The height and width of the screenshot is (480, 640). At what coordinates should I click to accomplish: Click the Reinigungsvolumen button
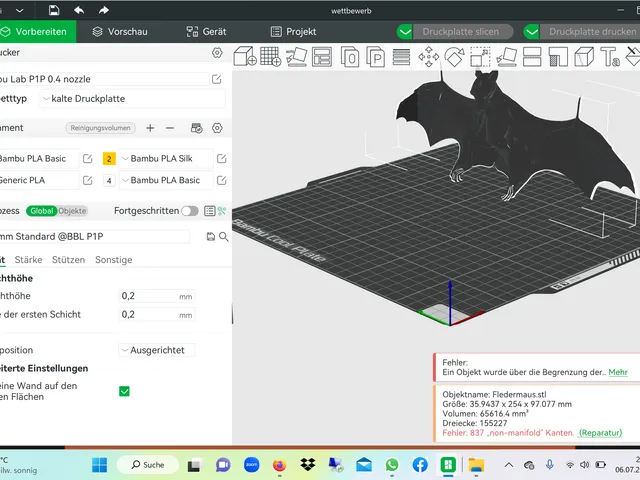tap(100, 128)
